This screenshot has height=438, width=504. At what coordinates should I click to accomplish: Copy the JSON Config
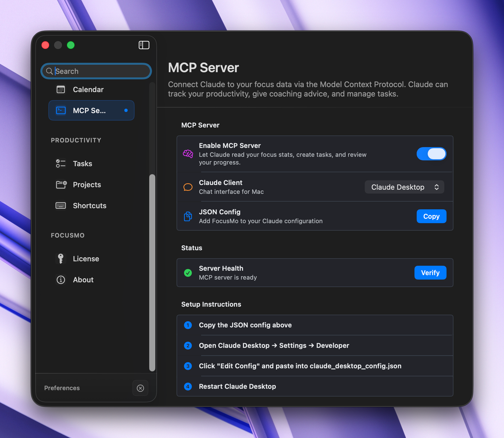pyautogui.click(x=431, y=216)
